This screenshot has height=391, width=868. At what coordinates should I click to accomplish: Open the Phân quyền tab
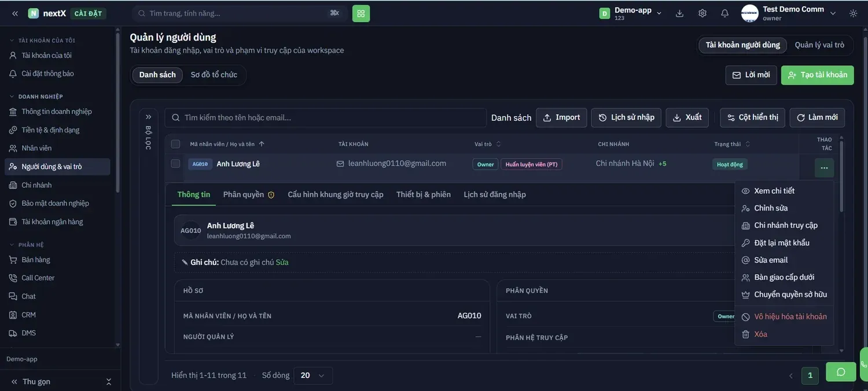coord(249,195)
